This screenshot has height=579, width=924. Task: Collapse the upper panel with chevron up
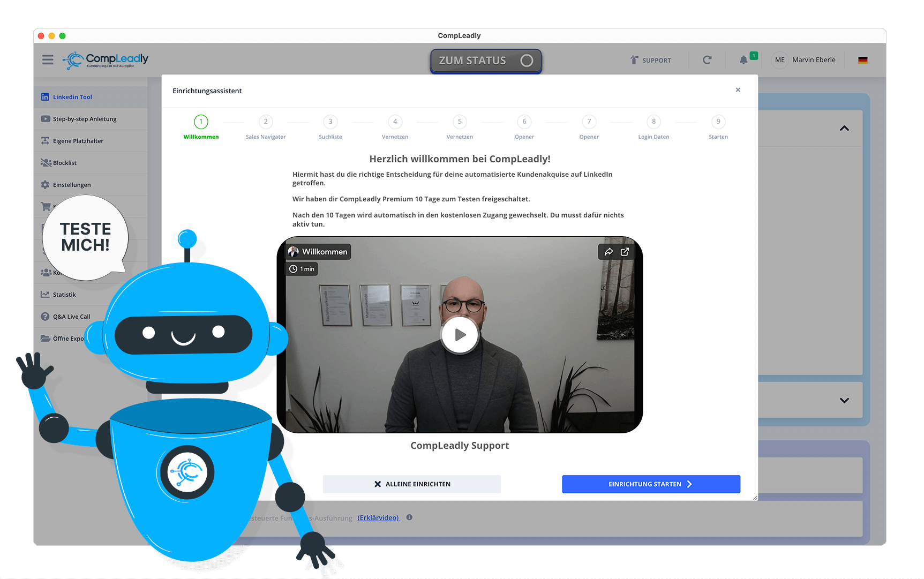(x=844, y=129)
